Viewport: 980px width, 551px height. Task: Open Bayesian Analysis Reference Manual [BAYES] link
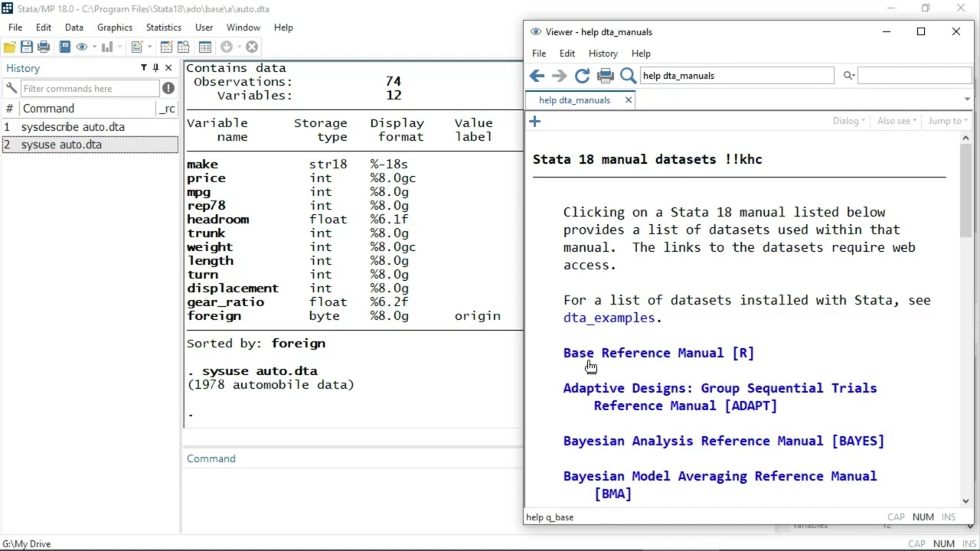[x=724, y=441]
